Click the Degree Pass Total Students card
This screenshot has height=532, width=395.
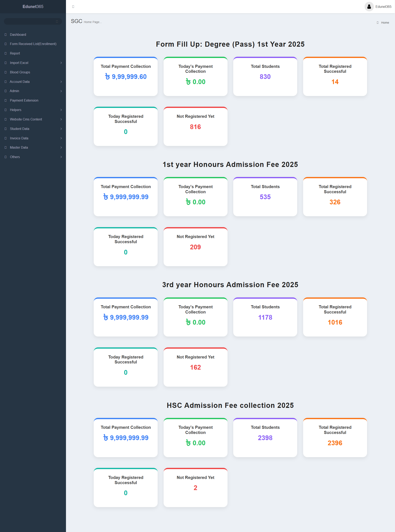tap(265, 76)
